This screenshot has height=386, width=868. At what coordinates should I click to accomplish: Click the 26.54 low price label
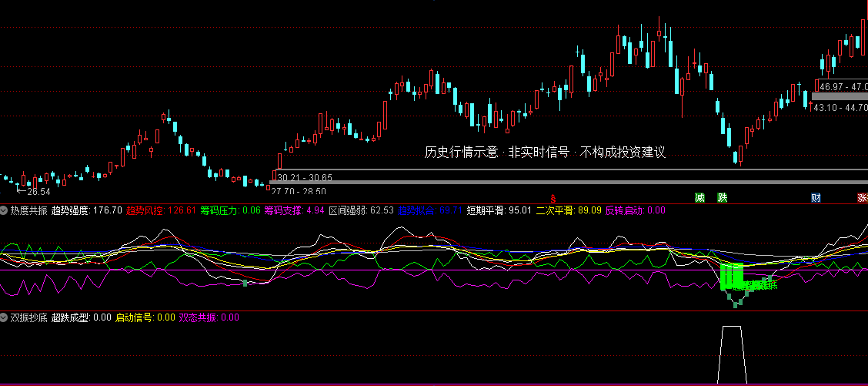tap(38, 192)
